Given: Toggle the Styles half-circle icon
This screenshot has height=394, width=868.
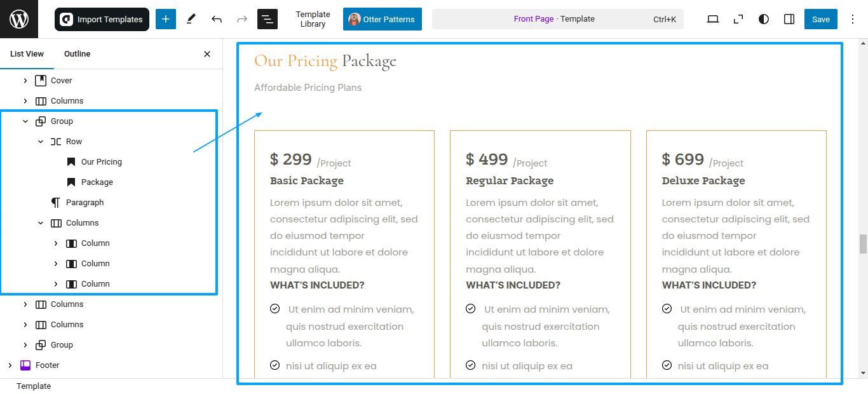Looking at the screenshot, I should (764, 19).
